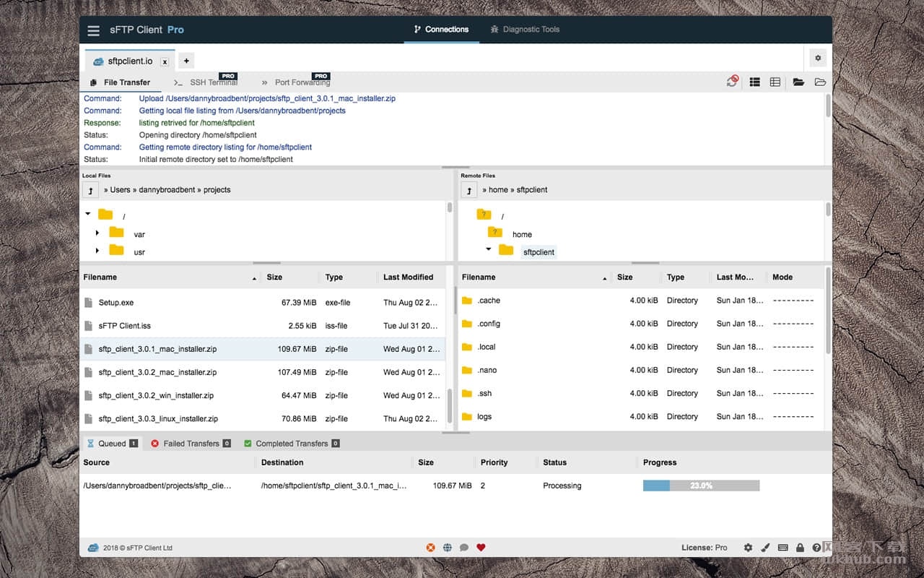Switch to solid list view icon
The image size is (924, 578).
click(x=754, y=82)
